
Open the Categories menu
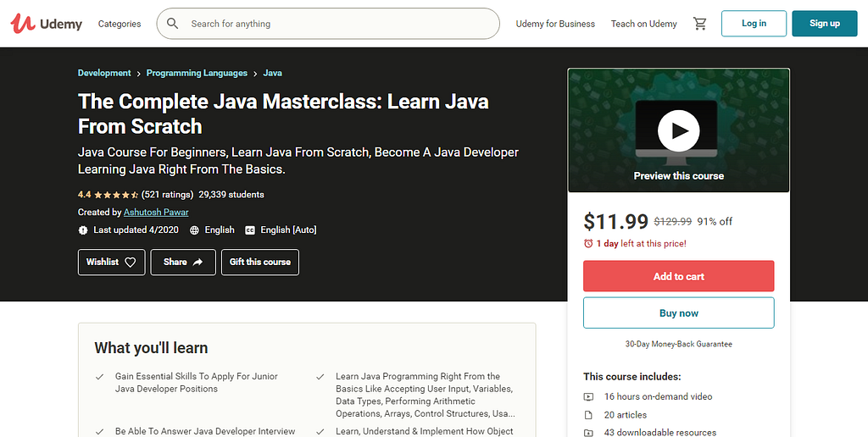click(120, 24)
